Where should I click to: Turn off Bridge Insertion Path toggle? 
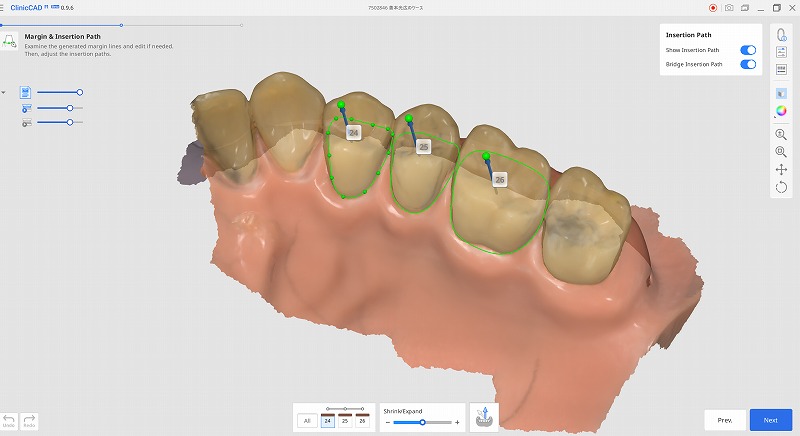click(x=747, y=65)
